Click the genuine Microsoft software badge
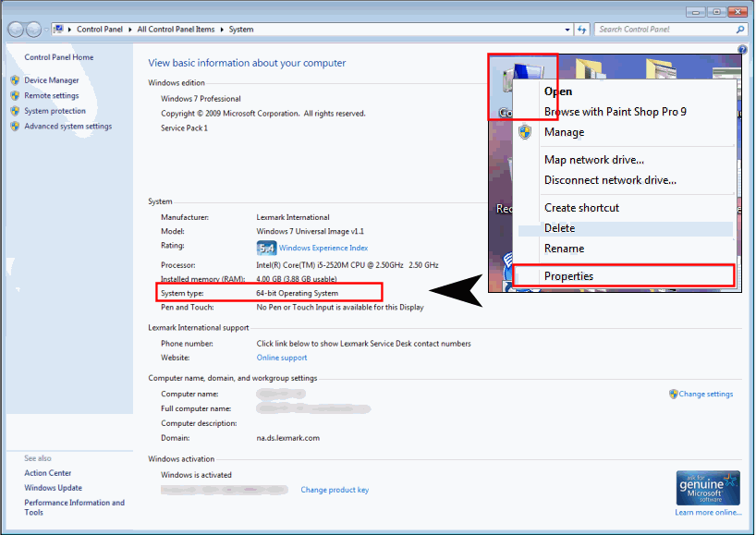This screenshot has width=756, height=535. coord(708,488)
